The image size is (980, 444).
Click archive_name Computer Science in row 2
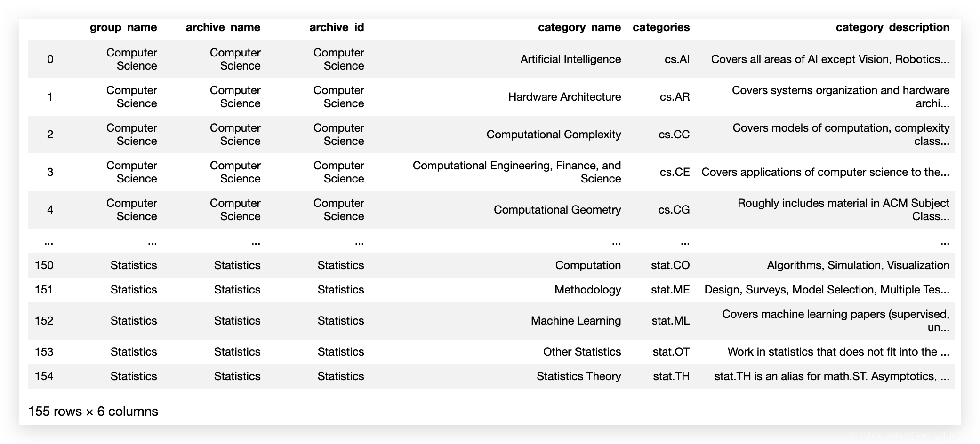coord(235,135)
